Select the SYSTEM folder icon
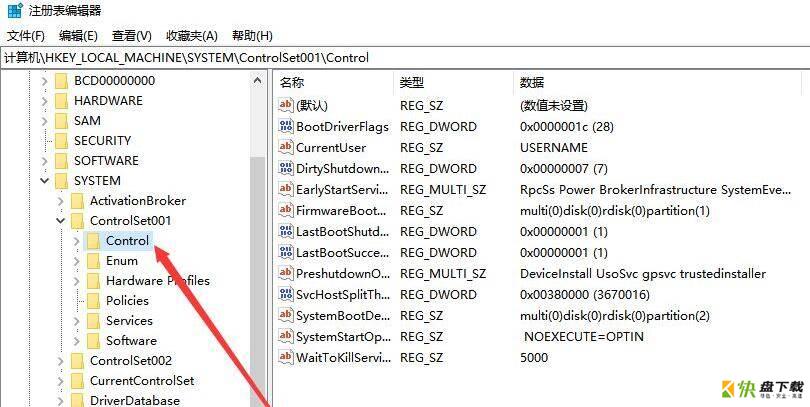The image size is (810, 407). click(x=61, y=181)
